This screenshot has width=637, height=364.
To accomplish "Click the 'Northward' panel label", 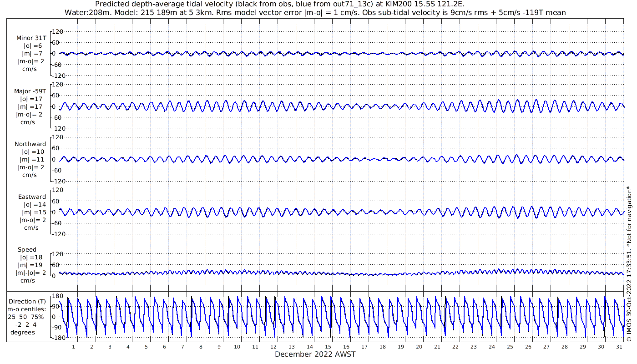I will pyautogui.click(x=30, y=144).
